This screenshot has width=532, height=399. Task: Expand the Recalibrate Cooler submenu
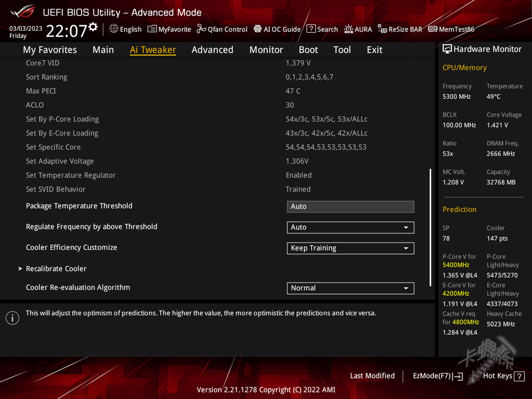click(x=56, y=269)
